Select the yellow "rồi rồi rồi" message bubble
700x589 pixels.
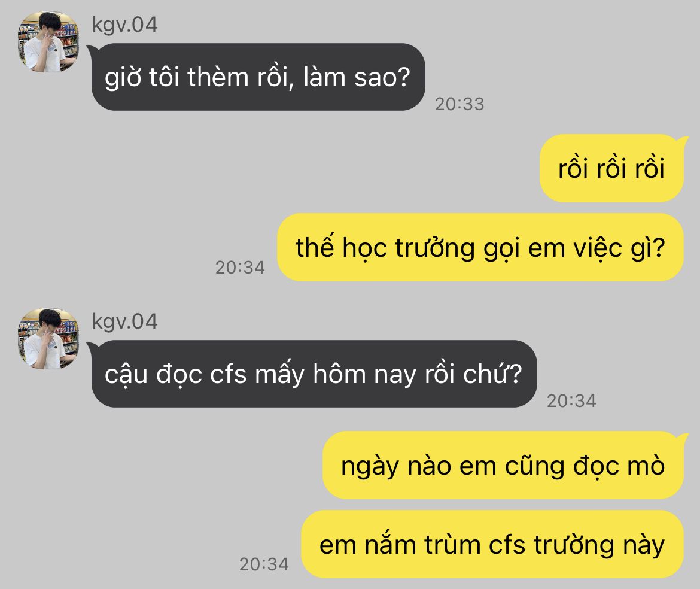[x=611, y=168]
